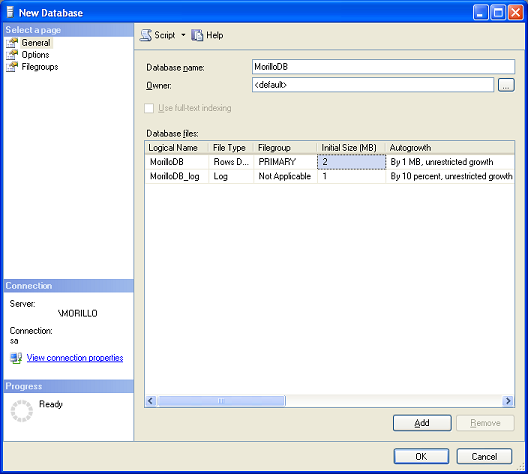Select the Filegroups page icon
The height and width of the screenshot is (474, 528).
tap(12, 67)
